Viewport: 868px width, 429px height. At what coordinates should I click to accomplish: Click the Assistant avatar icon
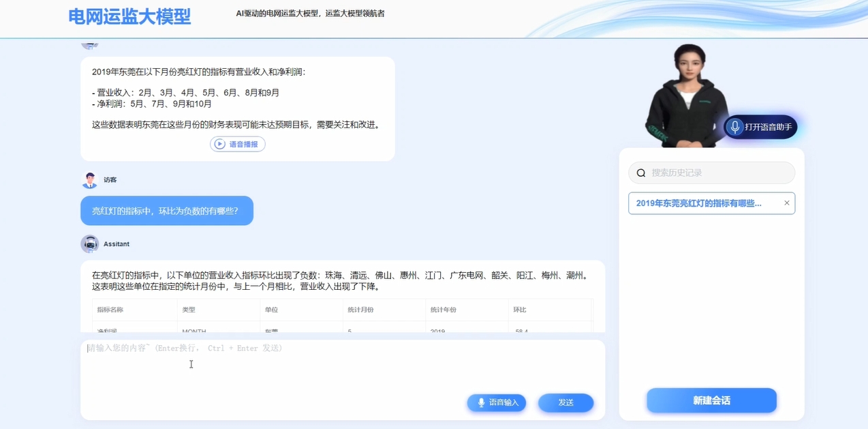tap(90, 243)
